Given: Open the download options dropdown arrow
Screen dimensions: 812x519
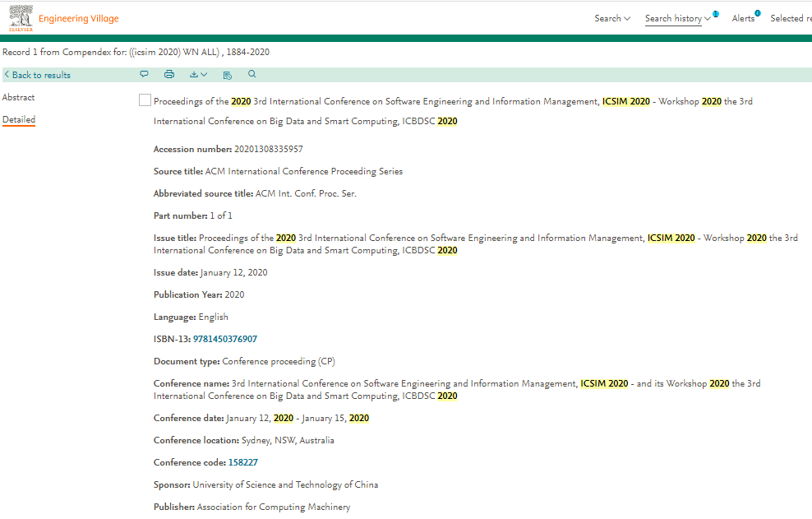Looking at the screenshot, I should pos(204,75).
